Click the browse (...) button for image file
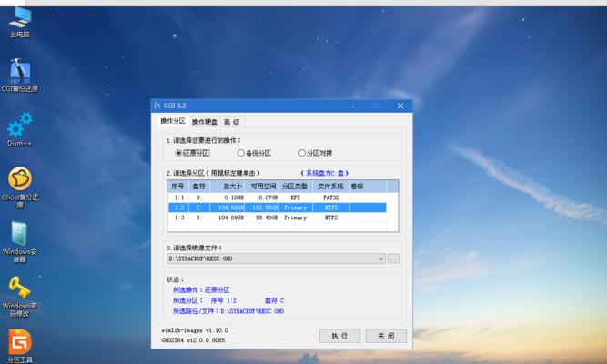Screen dimensions: 607x364 tap(393, 258)
